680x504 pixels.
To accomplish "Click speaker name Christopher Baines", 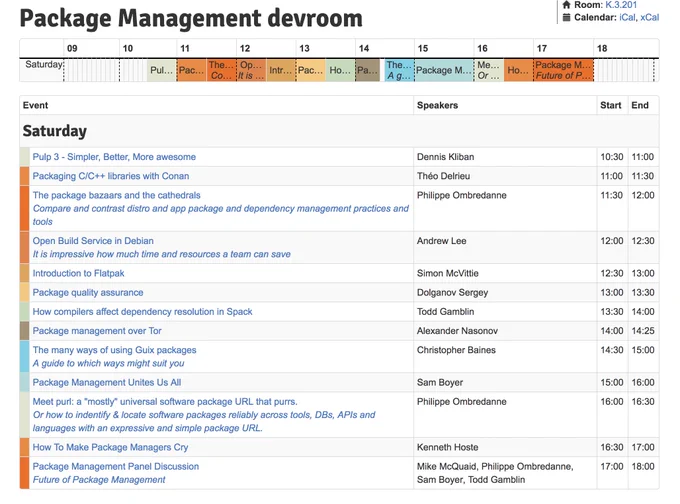I will pyautogui.click(x=456, y=350).
